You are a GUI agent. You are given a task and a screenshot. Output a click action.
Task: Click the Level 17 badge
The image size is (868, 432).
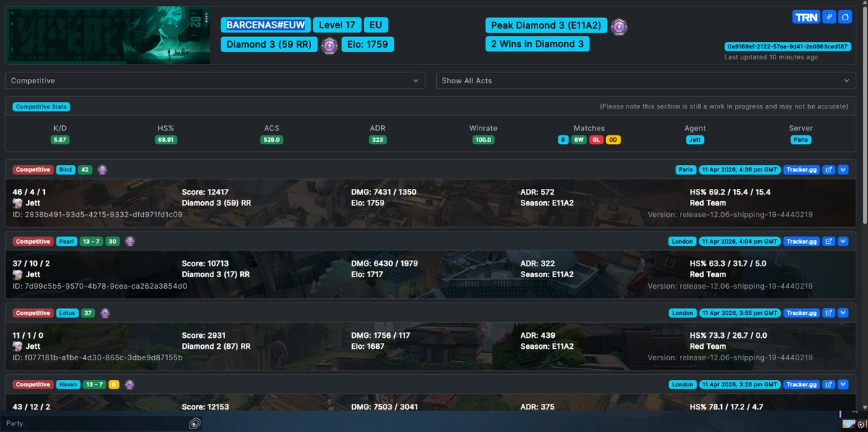pos(336,25)
